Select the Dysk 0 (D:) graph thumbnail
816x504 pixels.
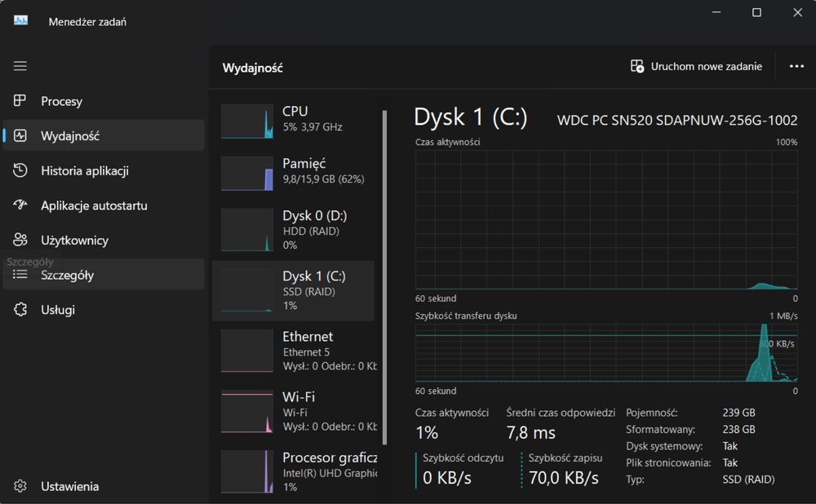pos(247,230)
